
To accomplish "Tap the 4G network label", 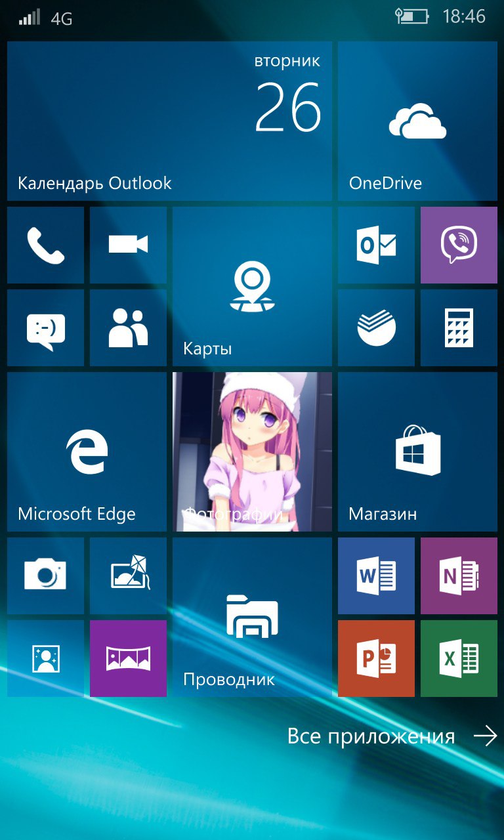I will pos(62,18).
